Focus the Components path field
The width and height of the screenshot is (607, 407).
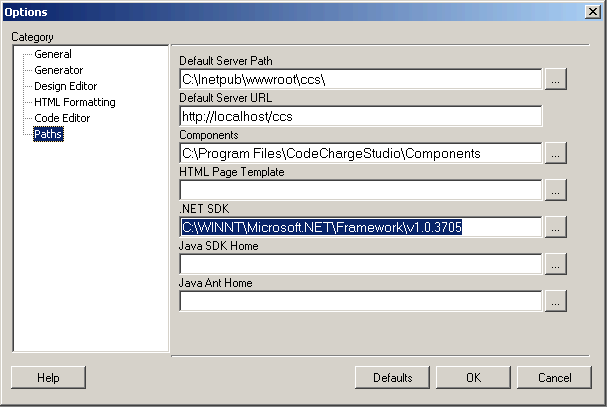click(x=360, y=153)
